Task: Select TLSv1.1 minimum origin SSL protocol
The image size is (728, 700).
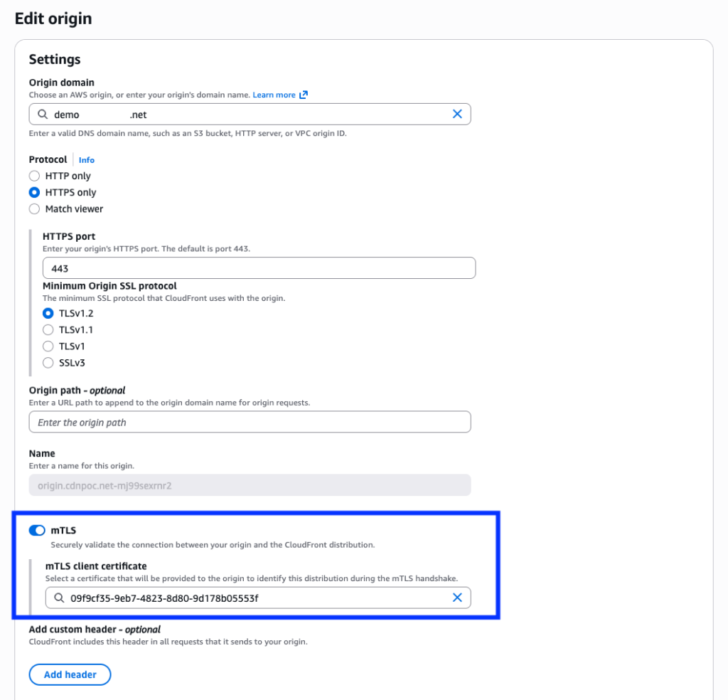Action: click(x=48, y=329)
